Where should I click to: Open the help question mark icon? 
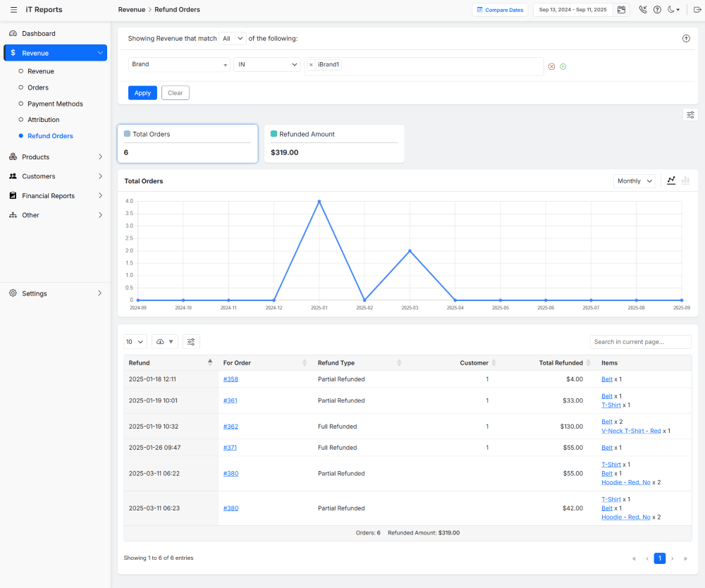pyautogui.click(x=657, y=10)
